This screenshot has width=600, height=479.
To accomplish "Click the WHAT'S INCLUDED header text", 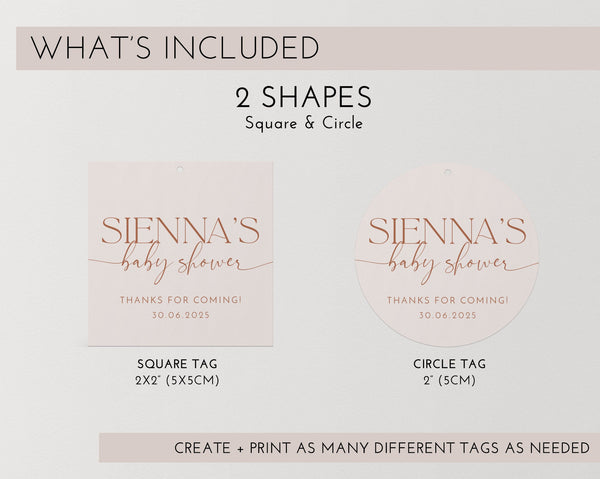I will click(x=175, y=46).
